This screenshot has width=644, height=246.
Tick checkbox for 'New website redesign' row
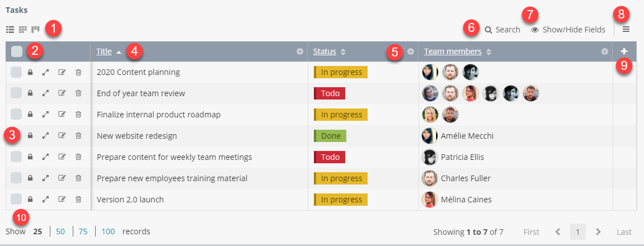[x=16, y=136]
